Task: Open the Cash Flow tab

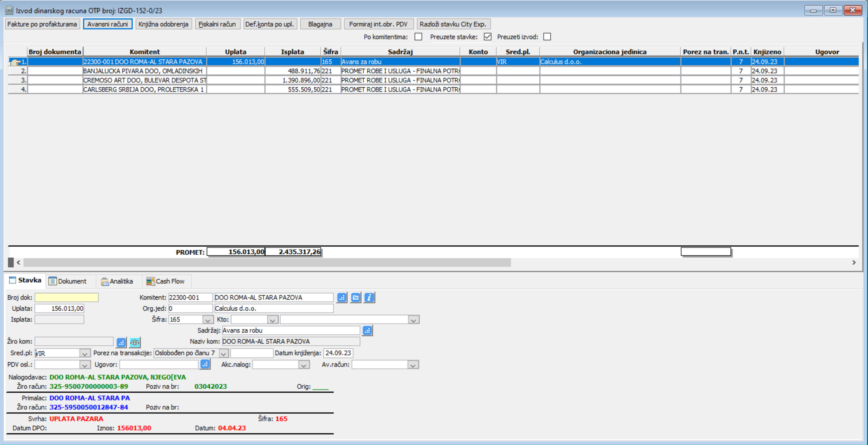Action: (x=166, y=281)
